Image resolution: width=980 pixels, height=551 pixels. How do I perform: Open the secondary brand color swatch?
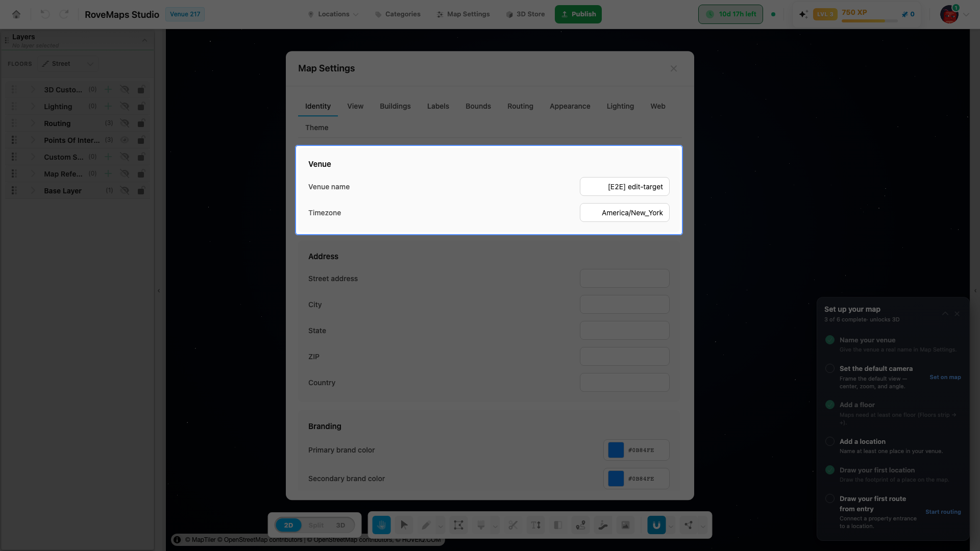tap(616, 479)
